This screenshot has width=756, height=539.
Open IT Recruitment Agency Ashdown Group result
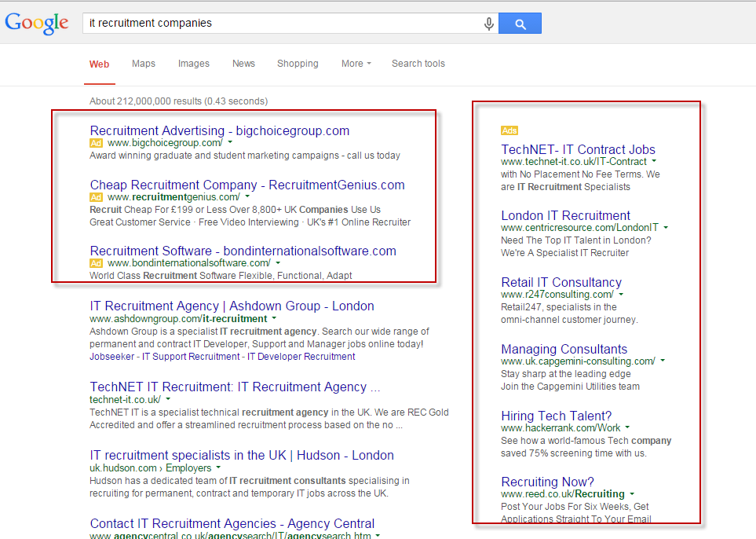[232, 306]
